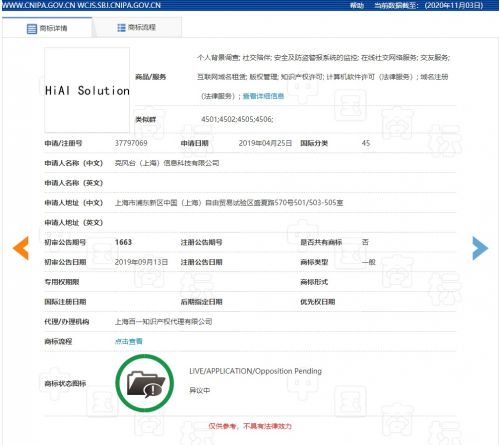Click the 帮助 help link

(357, 5)
